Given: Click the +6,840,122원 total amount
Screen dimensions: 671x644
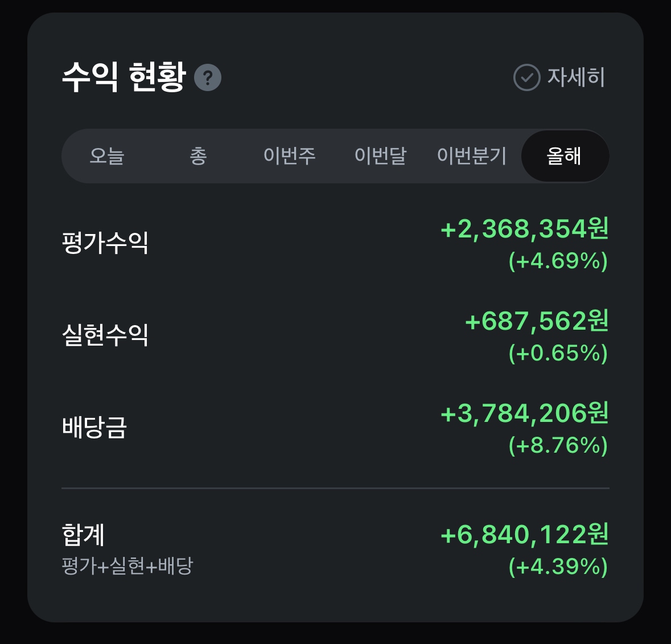Looking at the screenshot, I should pos(524,535).
